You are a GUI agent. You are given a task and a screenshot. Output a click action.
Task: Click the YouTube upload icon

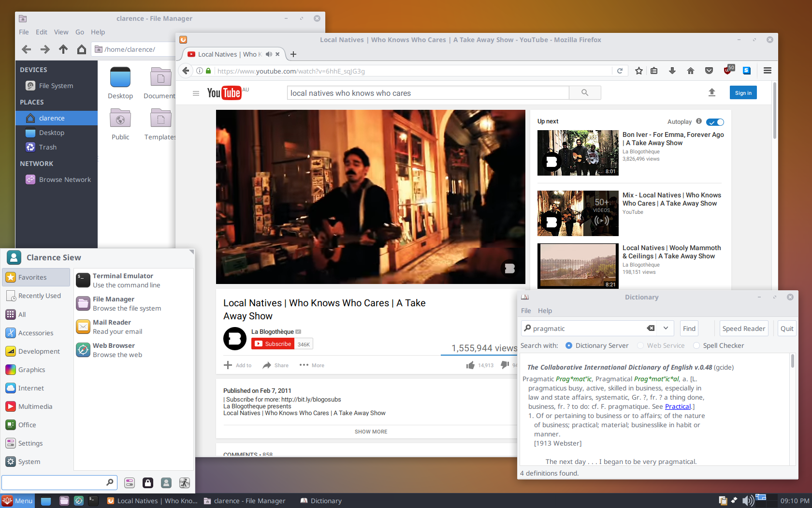coord(711,92)
